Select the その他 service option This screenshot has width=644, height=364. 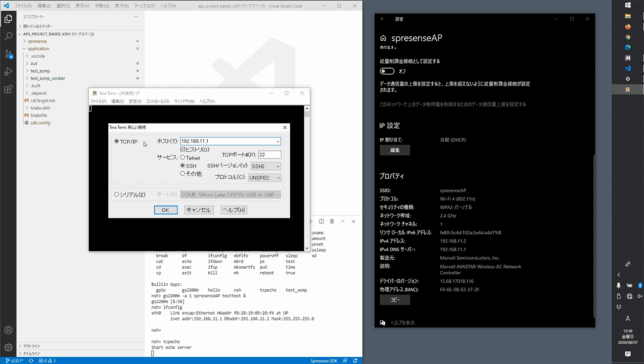click(x=182, y=173)
